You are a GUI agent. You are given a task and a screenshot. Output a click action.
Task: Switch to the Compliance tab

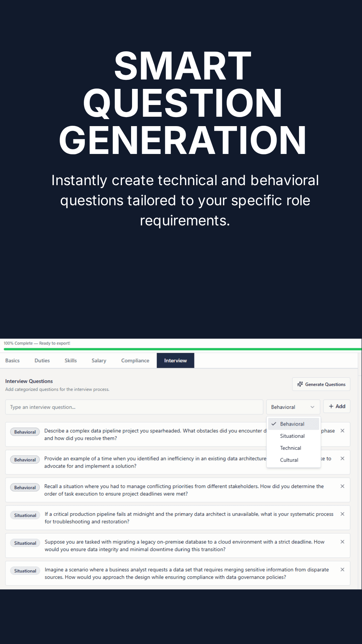(x=135, y=361)
